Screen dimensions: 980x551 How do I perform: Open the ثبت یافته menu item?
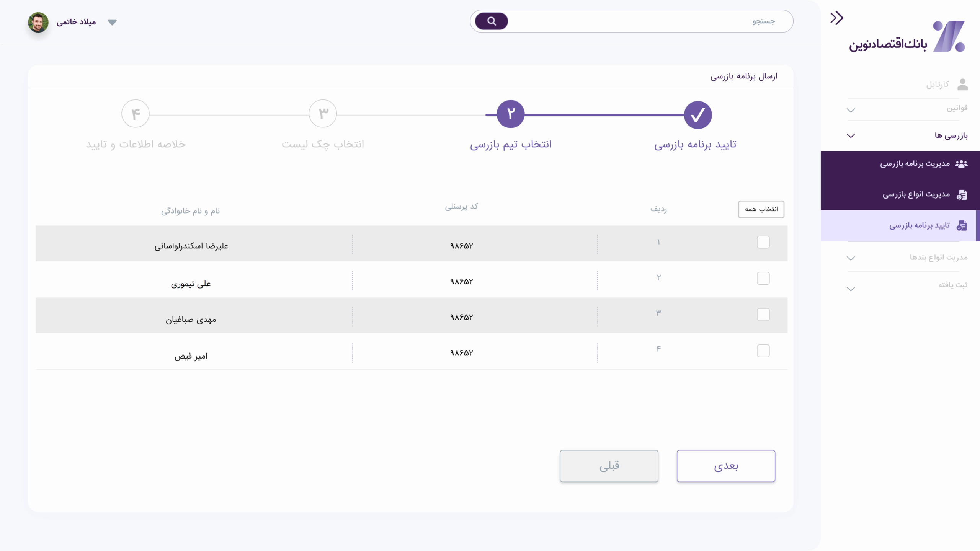coord(952,285)
